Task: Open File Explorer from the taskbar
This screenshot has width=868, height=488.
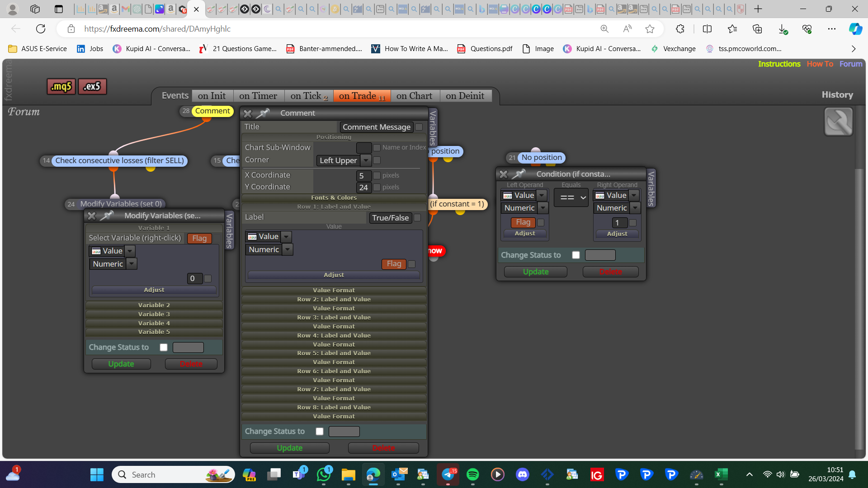Action: (x=349, y=474)
